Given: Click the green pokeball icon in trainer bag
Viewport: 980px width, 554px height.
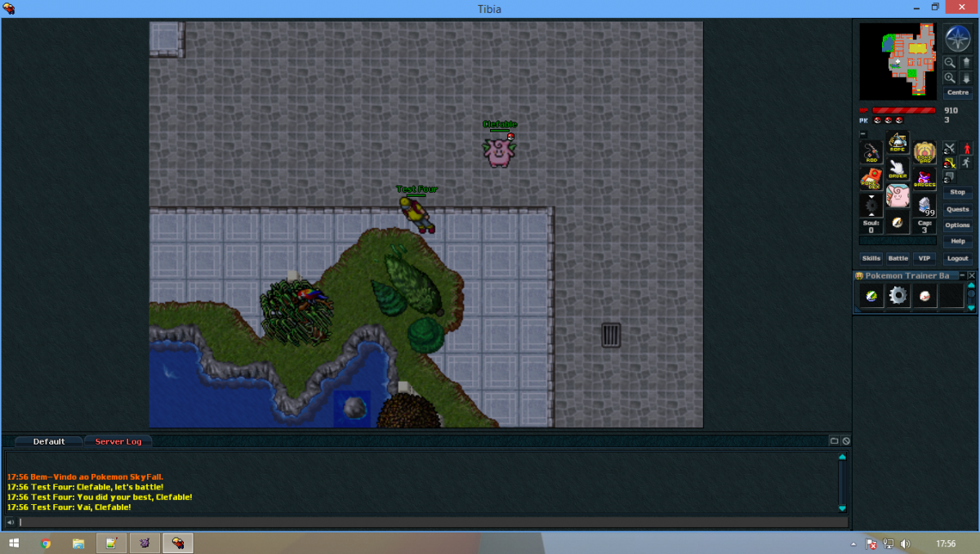Looking at the screenshot, I should click(871, 296).
